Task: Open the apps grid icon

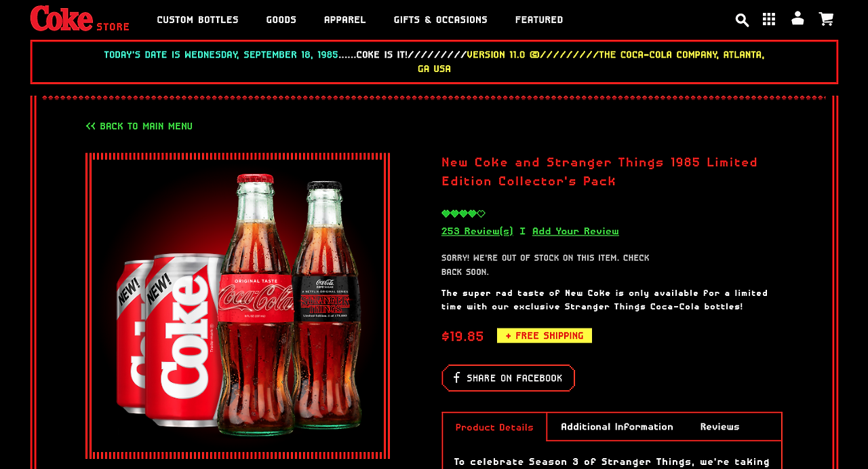Action: [x=769, y=19]
